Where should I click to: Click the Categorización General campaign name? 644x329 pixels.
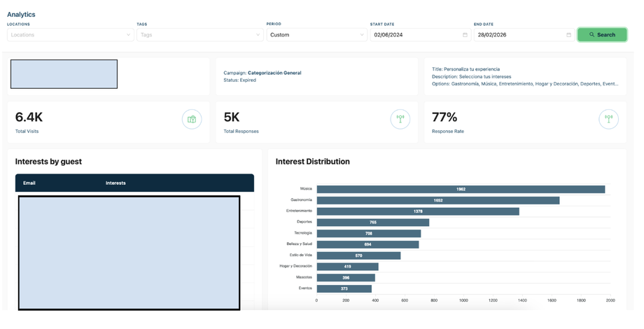(x=274, y=73)
